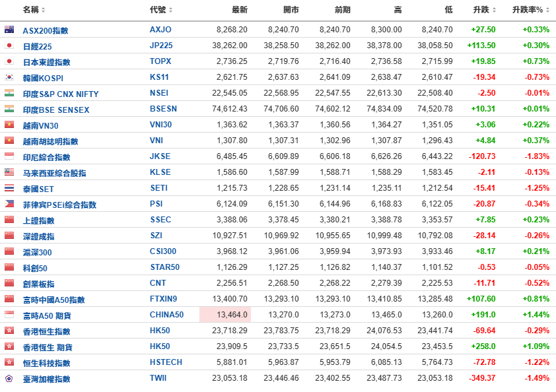Sort by the 升跌 column sort arrows
The width and height of the screenshot is (556, 392).
coord(495,11)
